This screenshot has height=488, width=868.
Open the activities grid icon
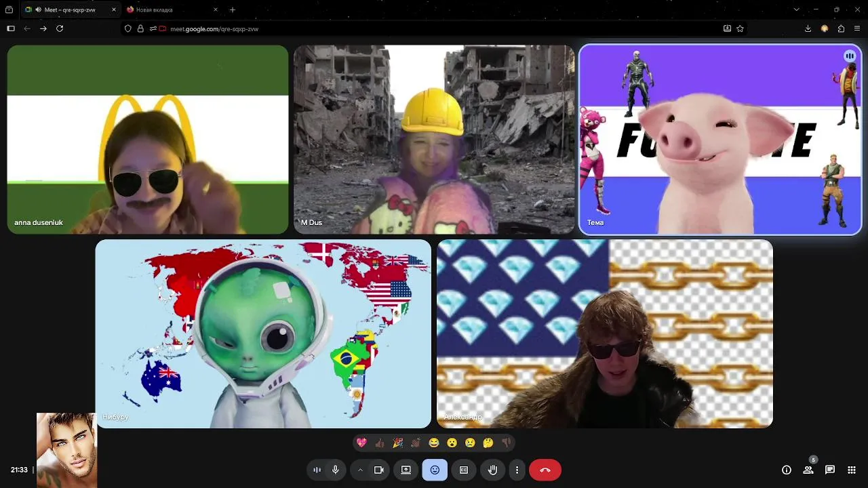[852, 470]
